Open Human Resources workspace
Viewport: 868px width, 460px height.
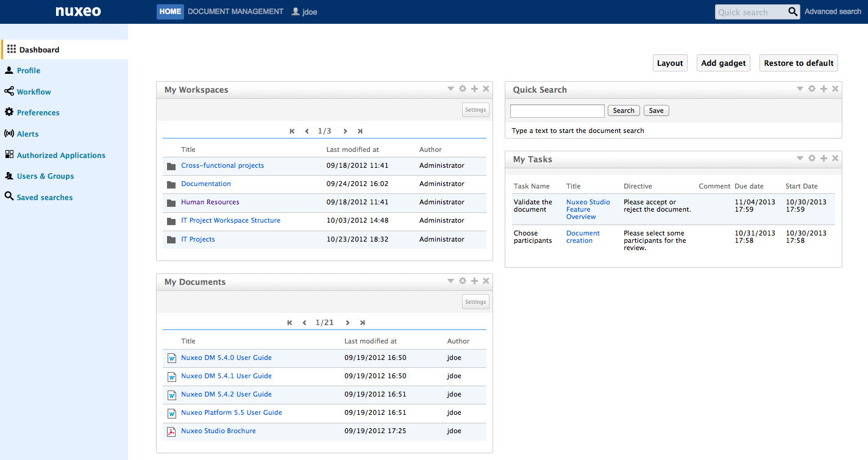point(210,203)
